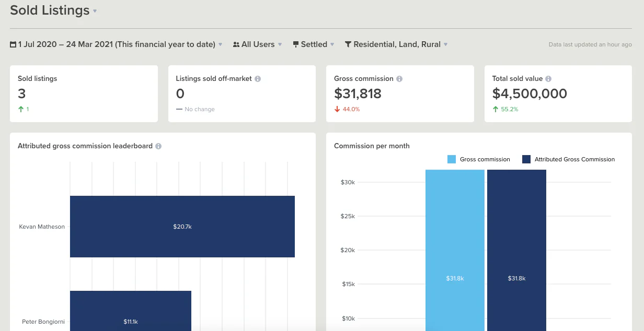Click the red 44.0% decrease indicator
The image size is (644, 331).
347,109
